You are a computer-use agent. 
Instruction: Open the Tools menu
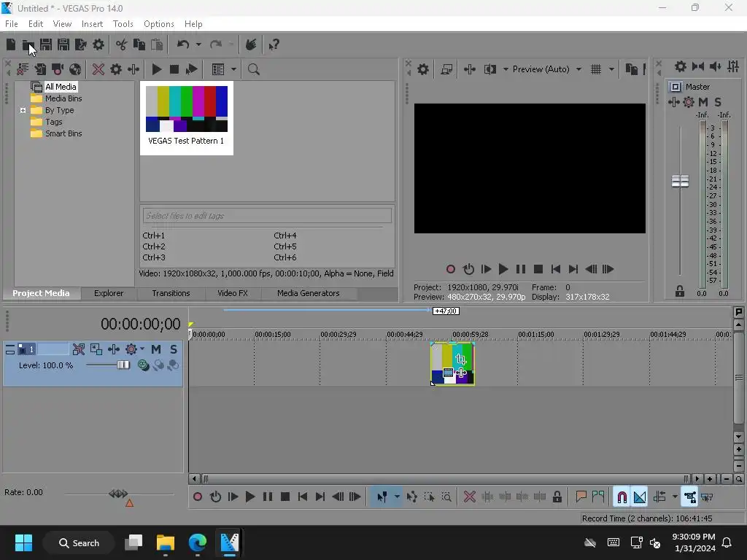tap(123, 24)
